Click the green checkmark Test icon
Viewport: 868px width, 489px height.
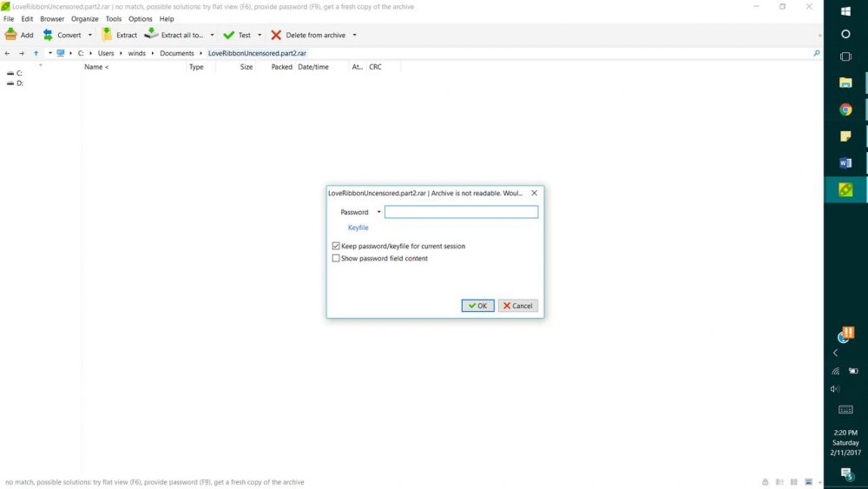click(228, 35)
